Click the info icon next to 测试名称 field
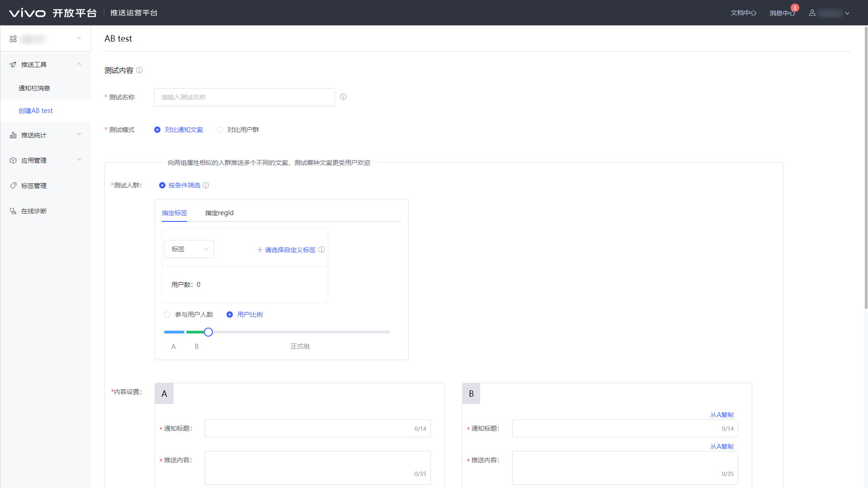Image resolution: width=868 pixels, height=488 pixels. (343, 97)
